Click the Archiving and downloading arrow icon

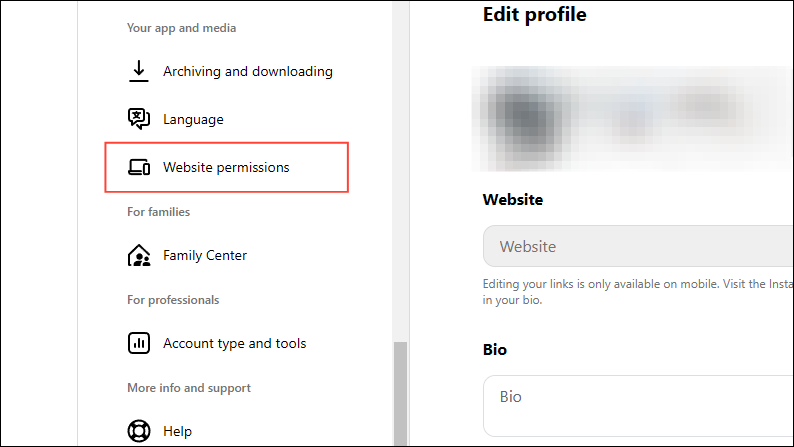(x=139, y=71)
